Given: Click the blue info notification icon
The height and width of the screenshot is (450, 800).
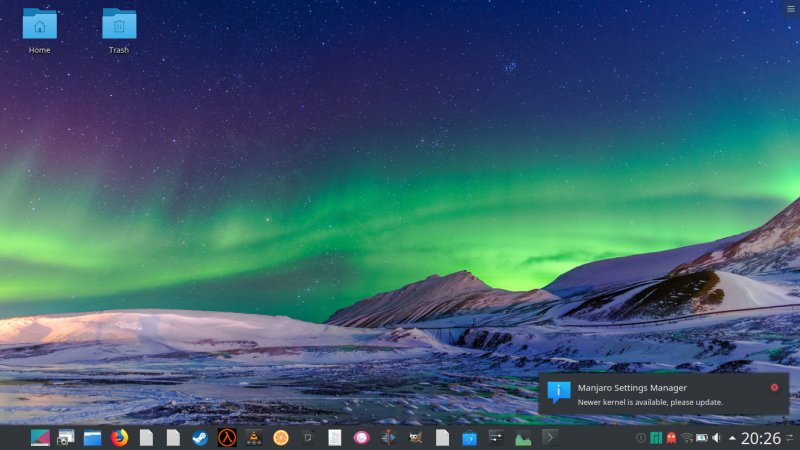Looking at the screenshot, I should pyautogui.click(x=559, y=392).
